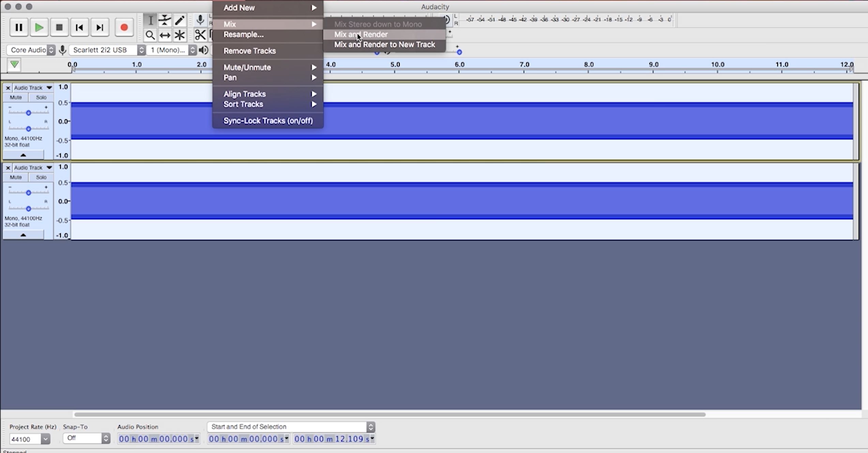Select the Zoom tool
This screenshot has height=453, width=868.
pyautogui.click(x=150, y=35)
